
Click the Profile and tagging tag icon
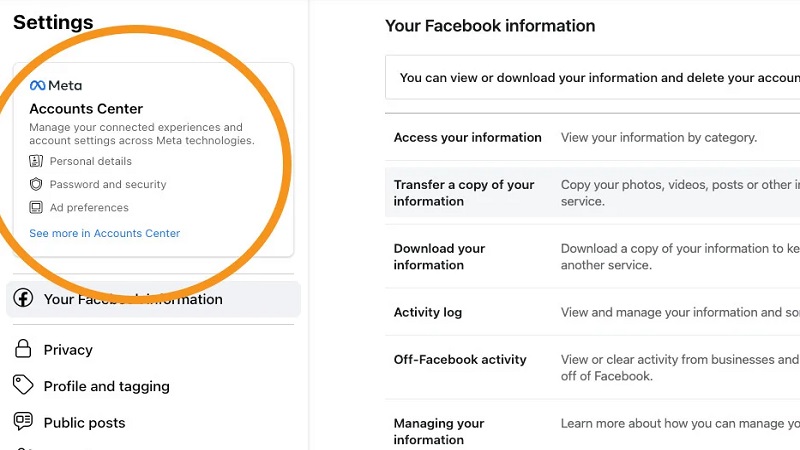[x=23, y=386]
